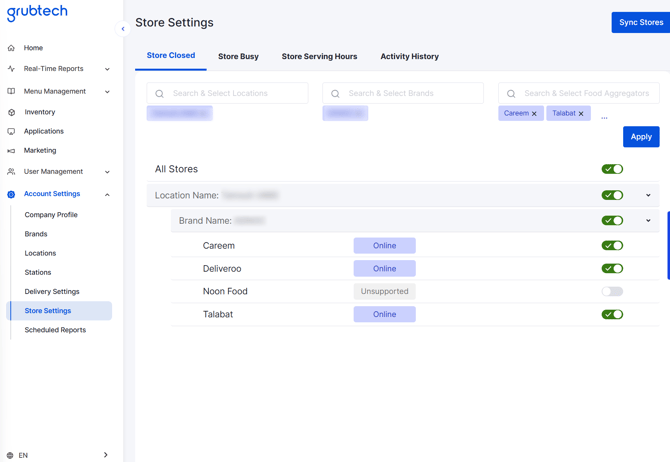Switch to the Store Busy tab

(x=238, y=56)
